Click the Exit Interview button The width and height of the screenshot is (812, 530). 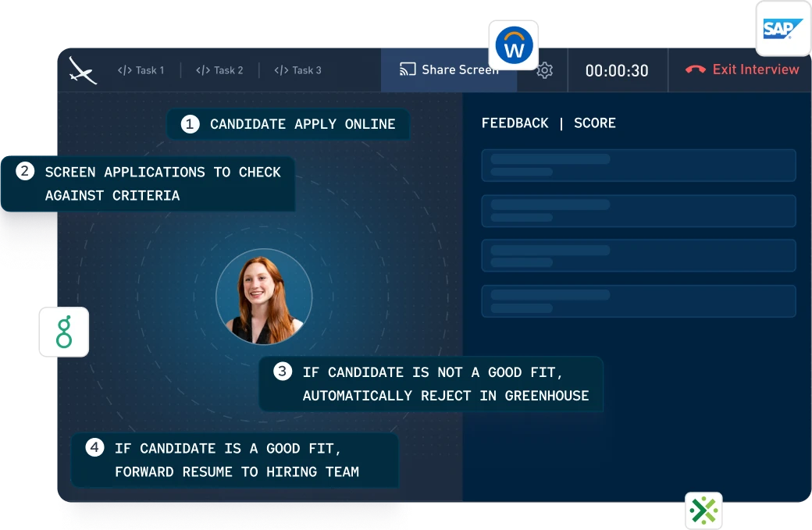pos(743,69)
